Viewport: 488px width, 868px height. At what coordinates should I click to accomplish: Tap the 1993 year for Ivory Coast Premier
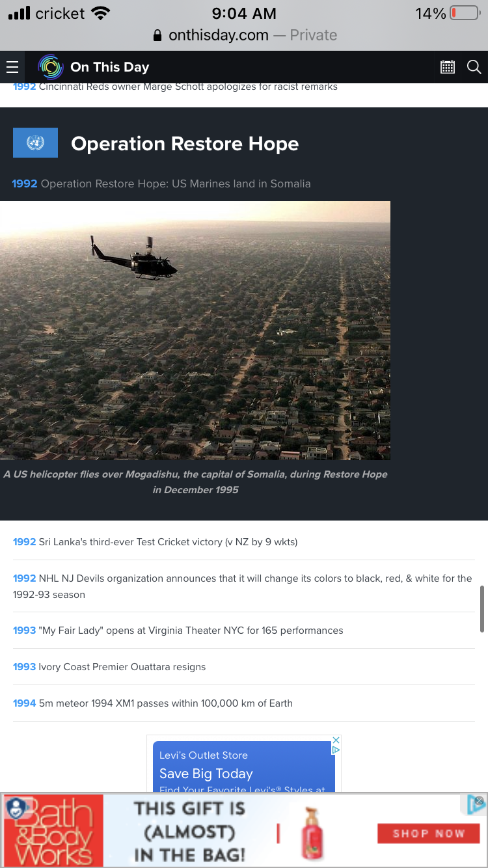coord(24,666)
